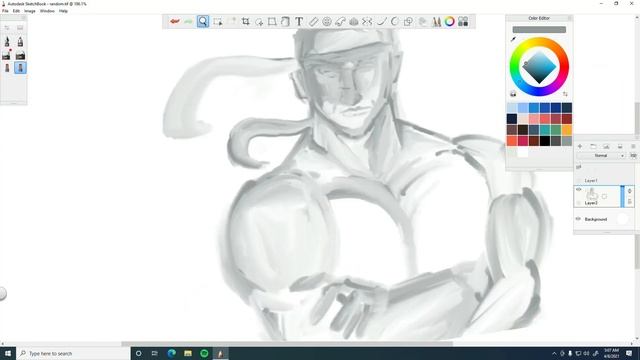Select the Zoom magnifier tool
Screen dimensions: 640x360
click(x=202, y=21)
